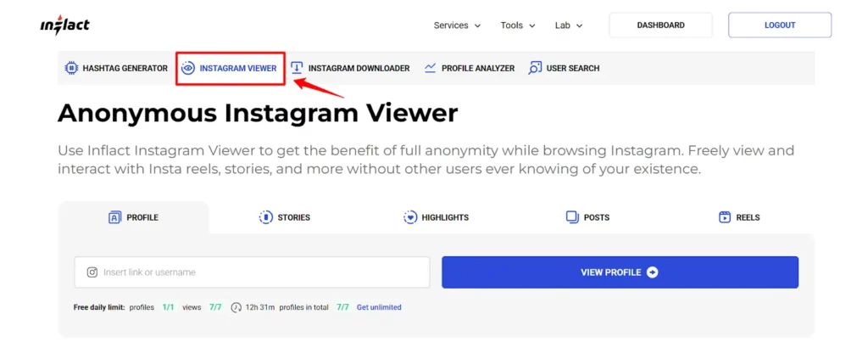Click the clock icon beside 12h 31m
Image resolution: width=868 pixels, height=348 pixels.
236,307
